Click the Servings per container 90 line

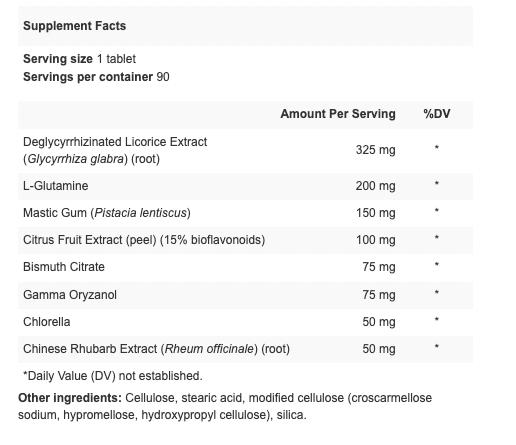point(96,77)
